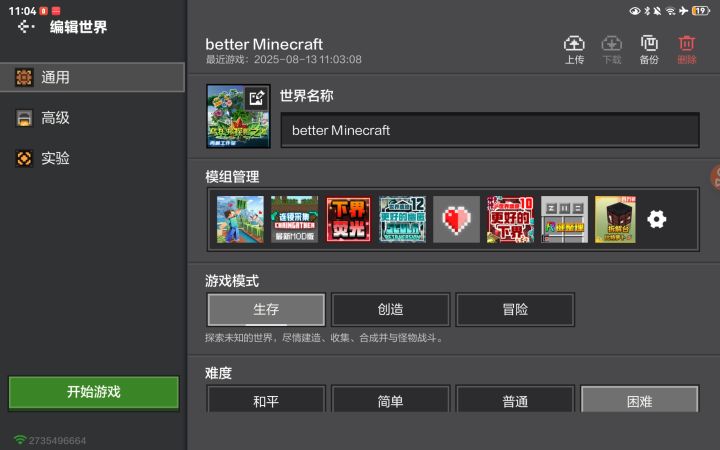The image size is (720, 450).
Task: Switch to the 通用 general tab
Action: point(92,77)
